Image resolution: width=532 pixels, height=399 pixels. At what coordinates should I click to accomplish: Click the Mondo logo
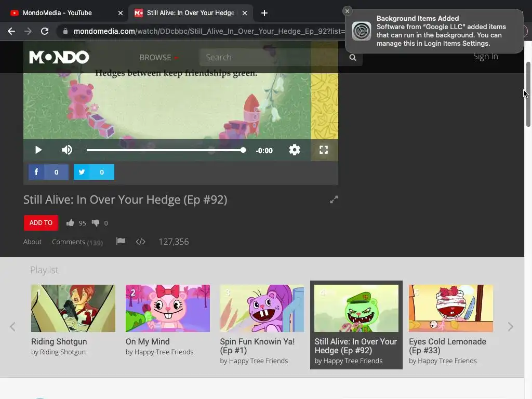tap(59, 57)
